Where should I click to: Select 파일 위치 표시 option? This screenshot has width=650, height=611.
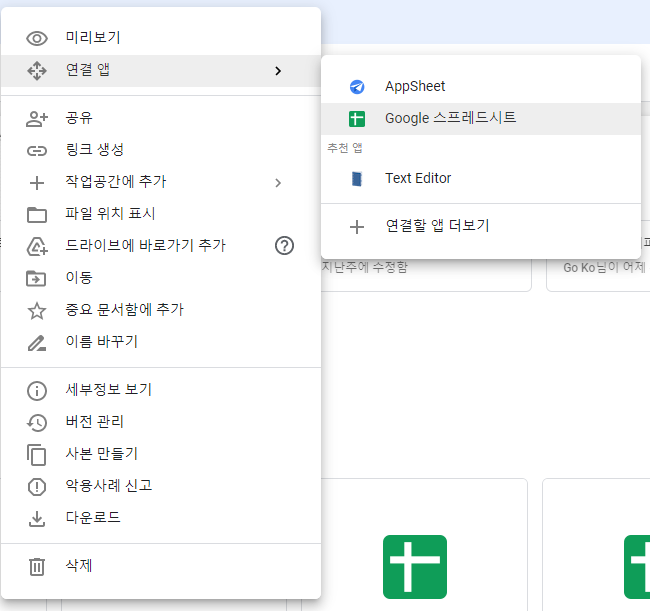pos(110,214)
